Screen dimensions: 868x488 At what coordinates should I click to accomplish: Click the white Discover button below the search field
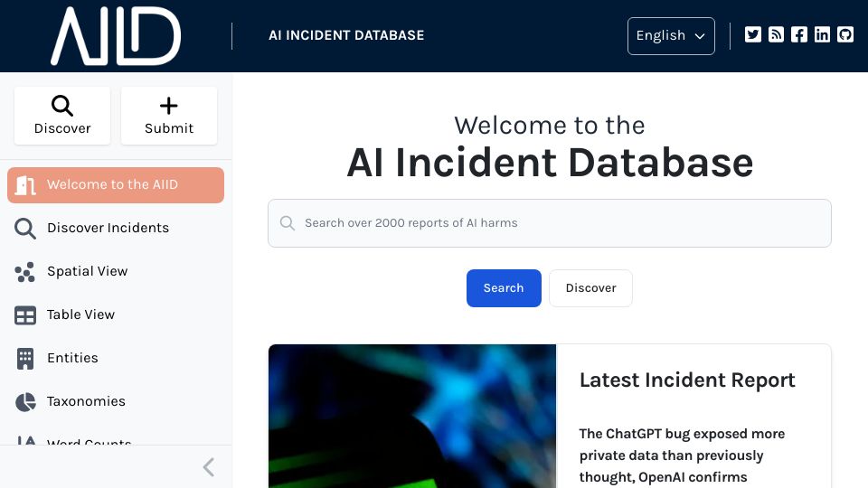[x=590, y=288]
